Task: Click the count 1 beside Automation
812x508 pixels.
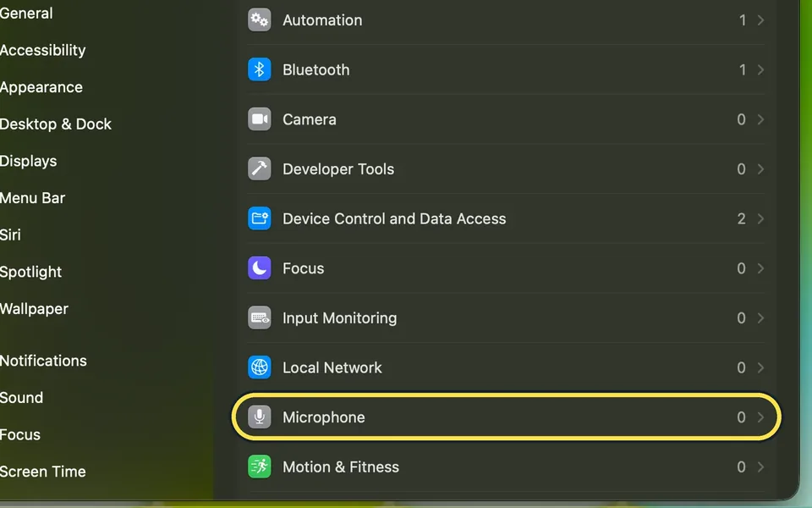Action: 743,20
